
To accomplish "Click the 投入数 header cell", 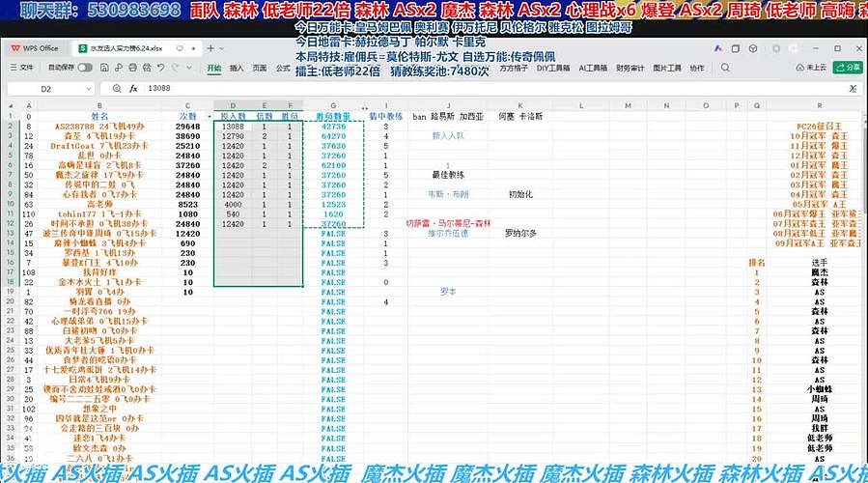I will click(233, 116).
